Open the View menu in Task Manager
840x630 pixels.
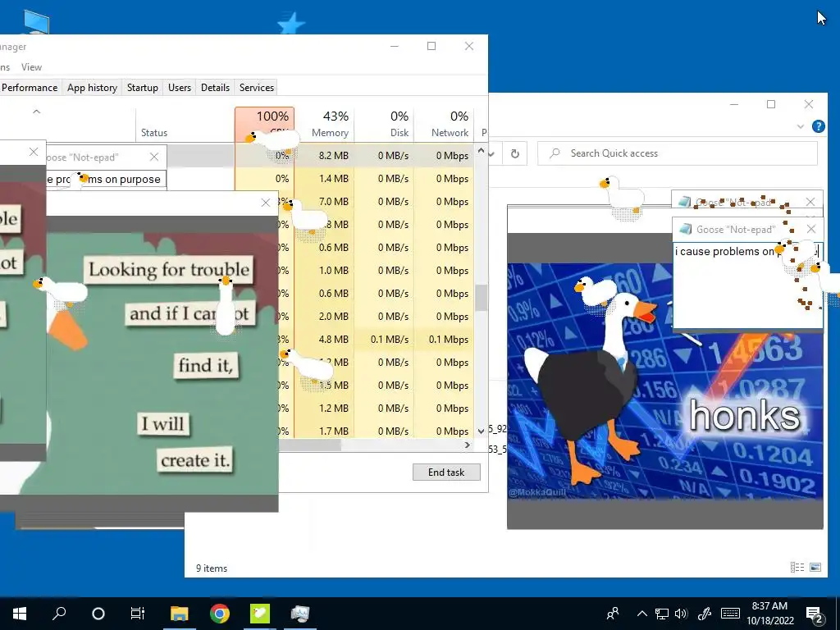point(31,67)
